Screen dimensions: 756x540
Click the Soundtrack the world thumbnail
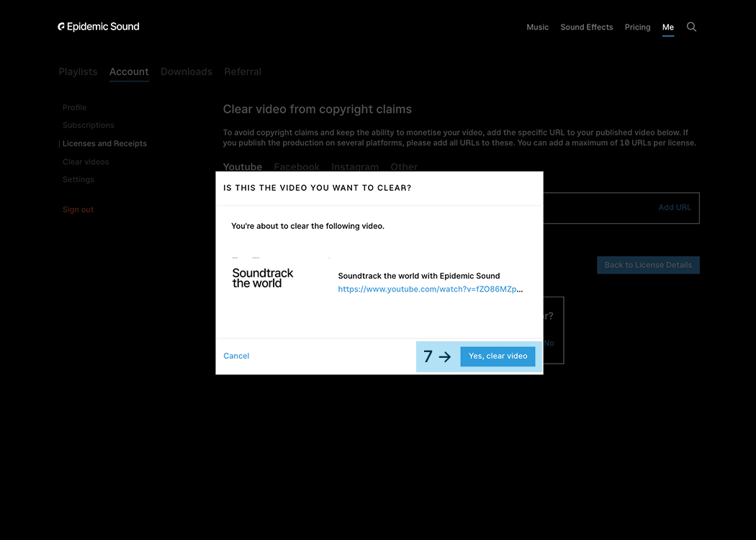[x=264, y=278]
